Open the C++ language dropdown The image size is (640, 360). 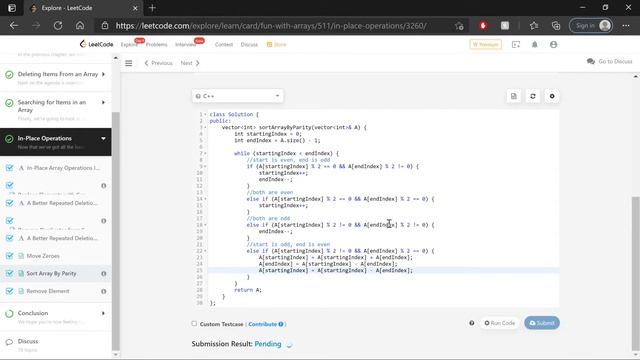click(238, 96)
